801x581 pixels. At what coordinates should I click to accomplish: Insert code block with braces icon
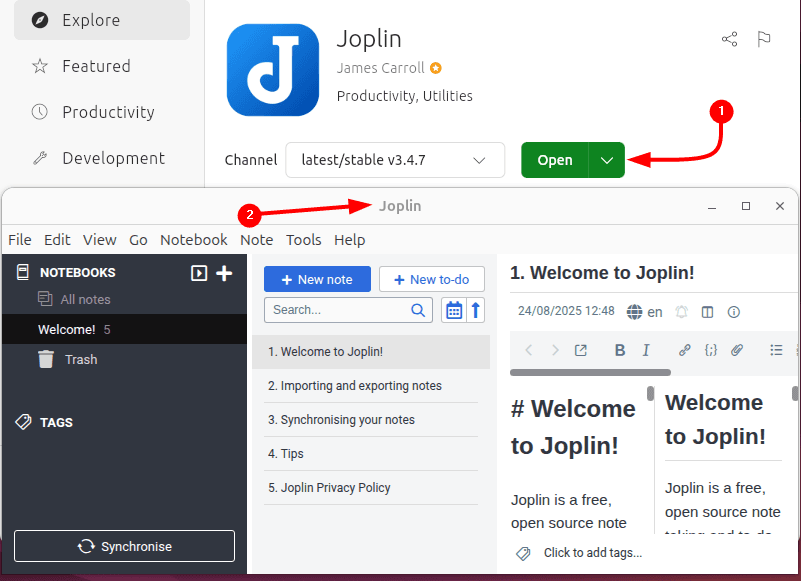pos(711,350)
